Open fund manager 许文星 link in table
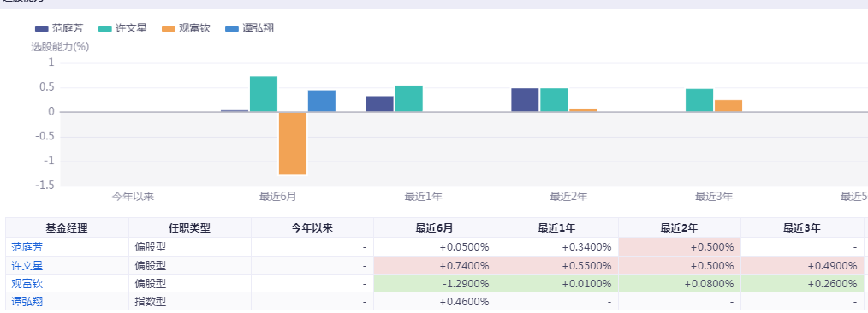The width and height of the screenshot is (868, 313). (x=27, y=265)
